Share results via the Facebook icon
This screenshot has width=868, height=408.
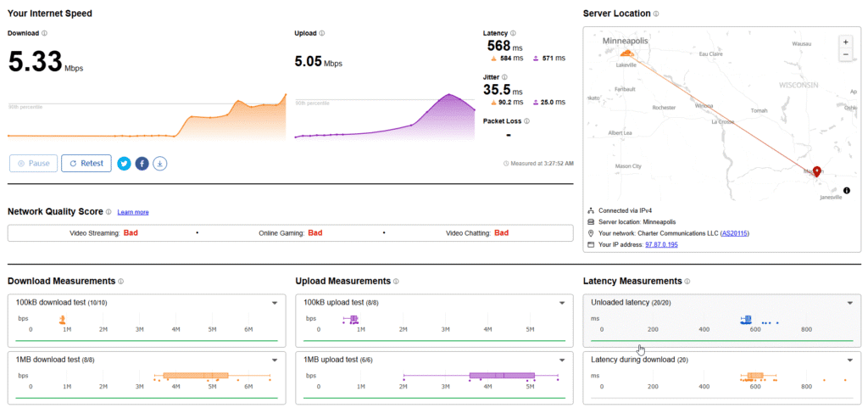click(142, 163)
